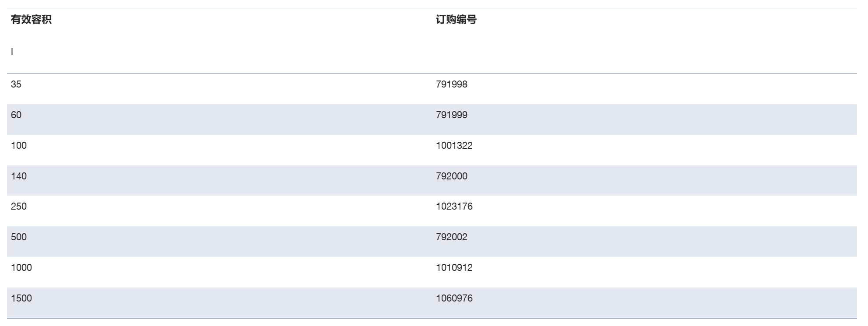Click the 订购编号 column header
The image size is (868, 326).
coord(456,20)
